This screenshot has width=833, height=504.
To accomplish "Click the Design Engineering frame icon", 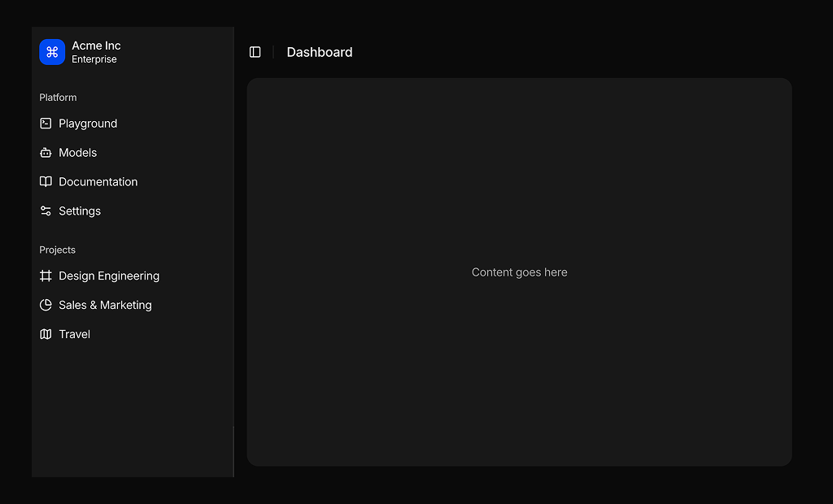I will (46, 276).
